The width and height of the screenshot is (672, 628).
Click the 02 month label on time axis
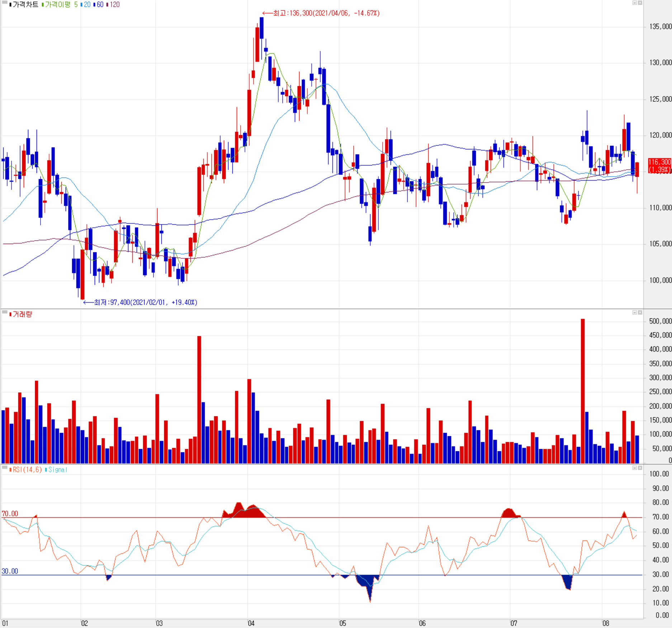tap(84, 623)
